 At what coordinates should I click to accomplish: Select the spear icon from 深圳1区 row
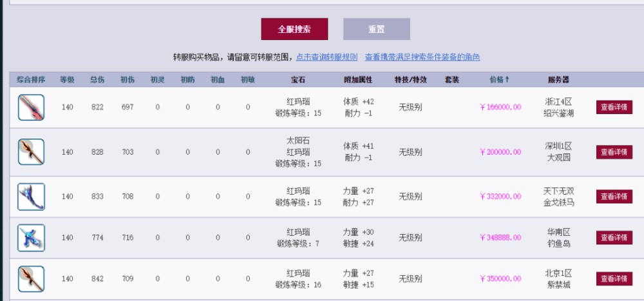(31, 151)
